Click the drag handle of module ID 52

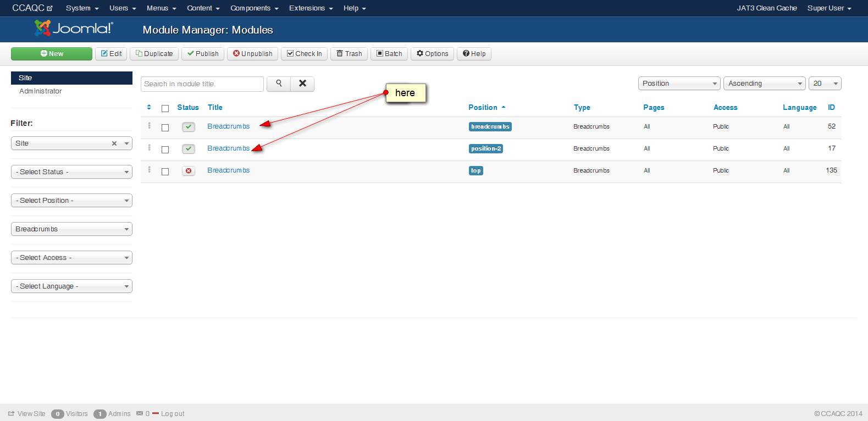[149, 126]
